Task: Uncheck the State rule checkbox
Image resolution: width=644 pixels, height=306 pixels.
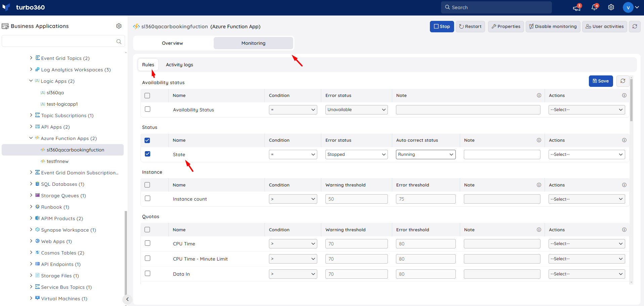Action: pyautogui.click(x=148, y=154)
